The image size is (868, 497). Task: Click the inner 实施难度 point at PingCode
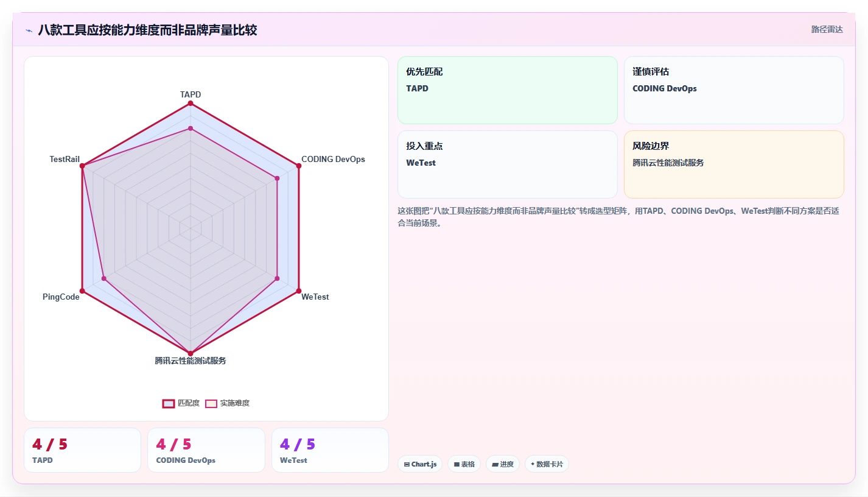click(104, 278)
